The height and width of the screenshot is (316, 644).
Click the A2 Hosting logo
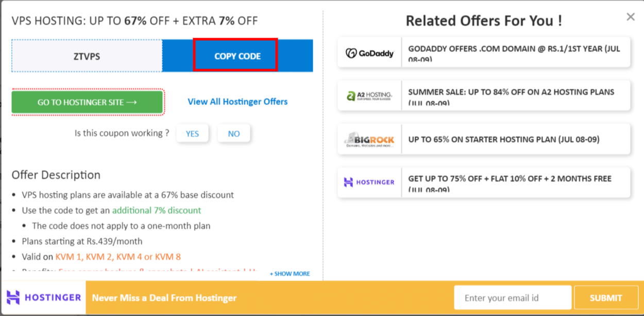coord(369,95)
